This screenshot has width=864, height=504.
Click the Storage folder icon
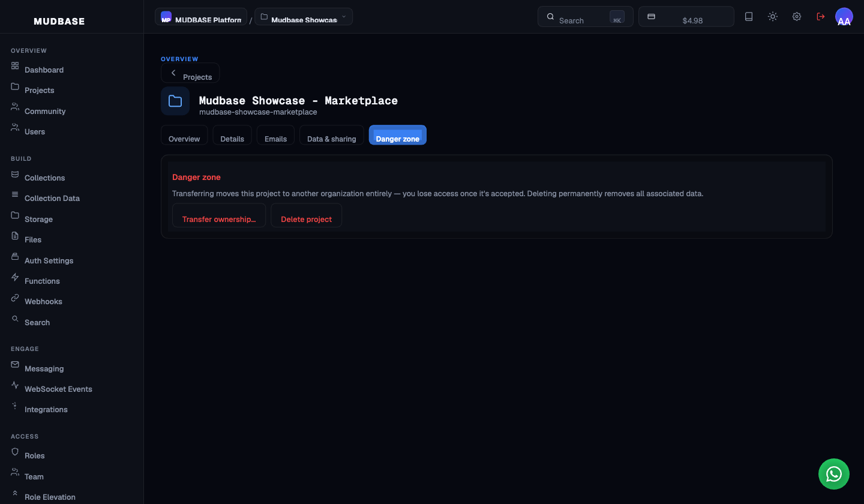15,215
